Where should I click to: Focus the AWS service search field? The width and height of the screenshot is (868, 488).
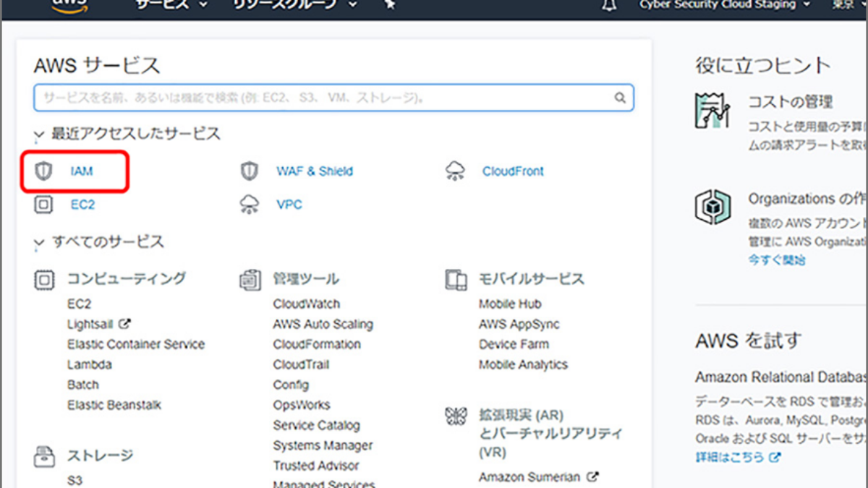tap(325, 98)
